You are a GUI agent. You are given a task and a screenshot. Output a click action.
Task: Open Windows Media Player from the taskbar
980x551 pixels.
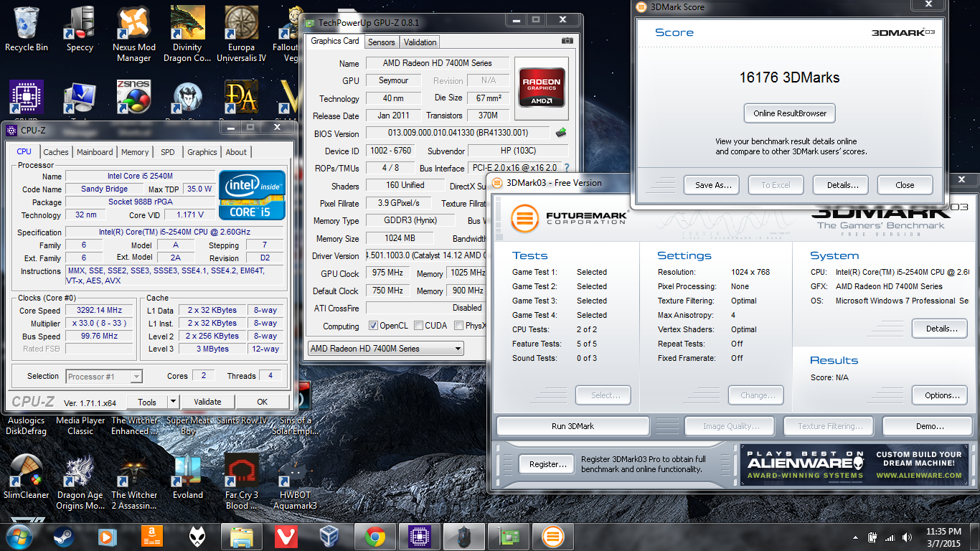click(108, 536)
